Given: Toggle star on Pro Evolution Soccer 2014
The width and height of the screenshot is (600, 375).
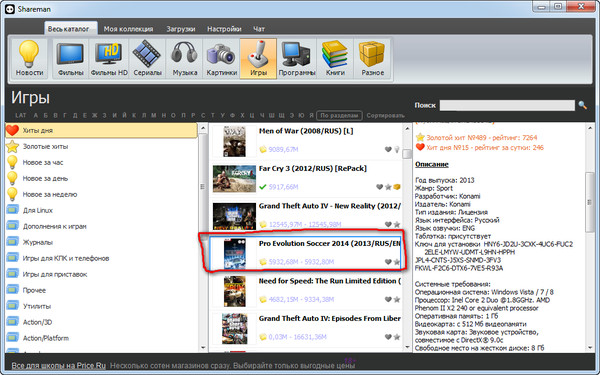Looking at the screenshot, I should tap(397, 262).
